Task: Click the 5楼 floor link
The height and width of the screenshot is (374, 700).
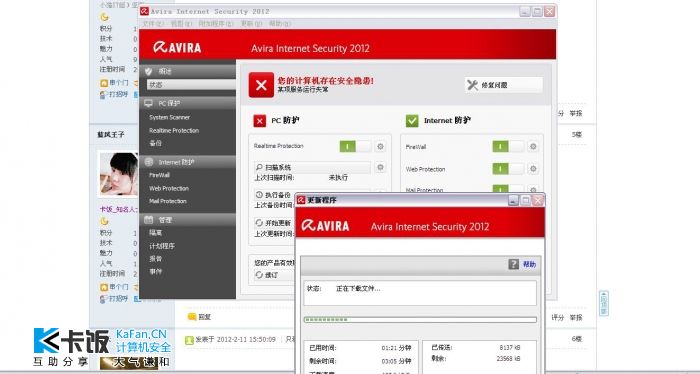Action: tap(577, 134)
